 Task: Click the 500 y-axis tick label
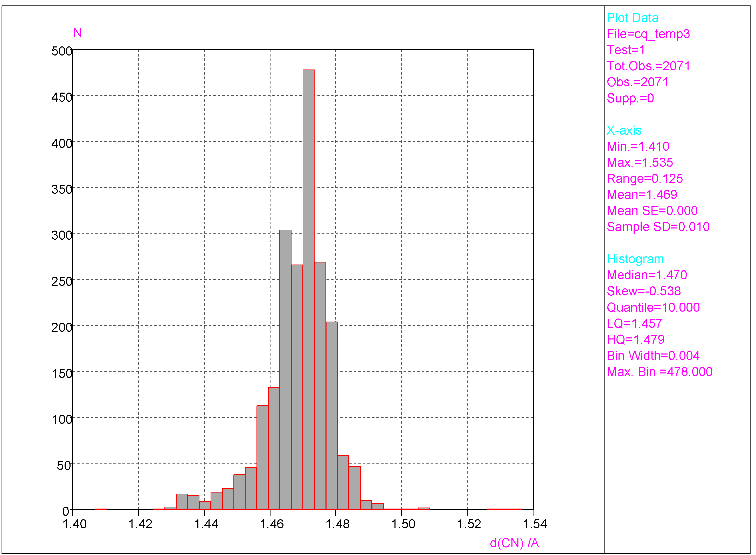tap(61, 51)
